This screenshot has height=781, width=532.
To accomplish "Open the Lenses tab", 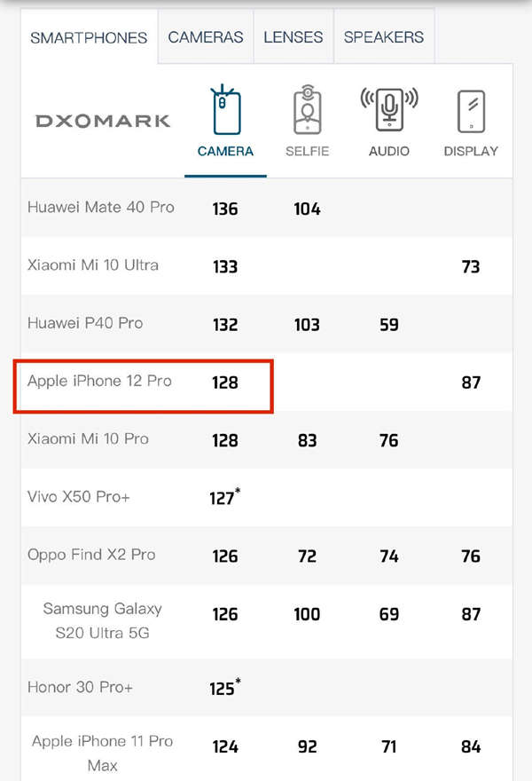I will pos(293,37).
